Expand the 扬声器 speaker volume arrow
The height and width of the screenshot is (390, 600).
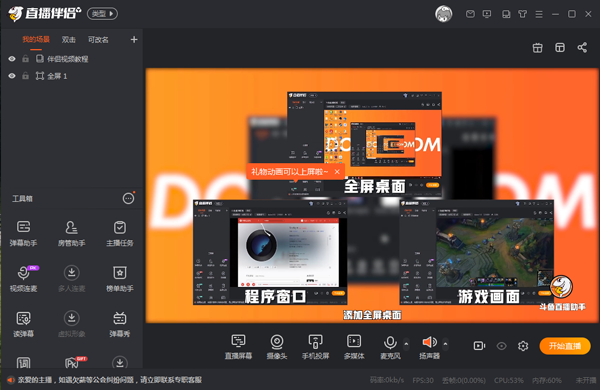(445, 344)
